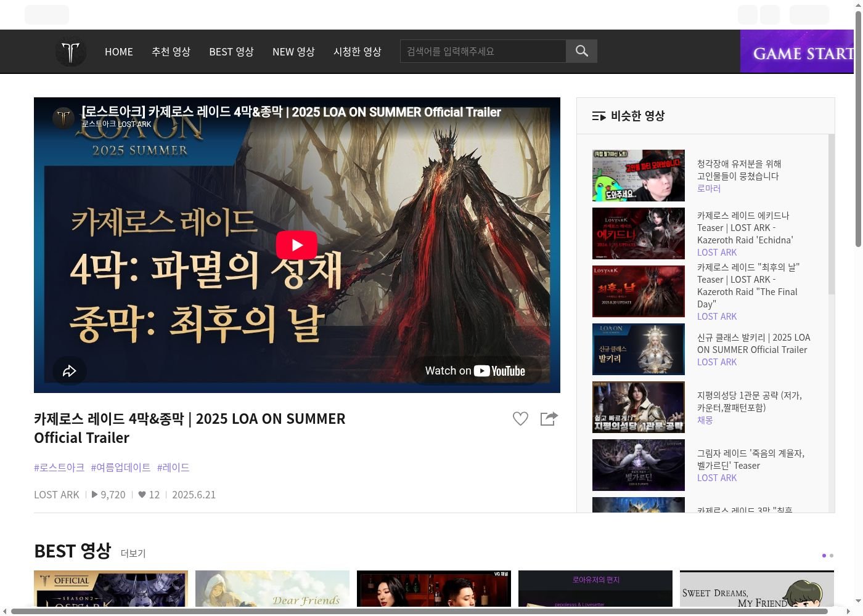Image resolution: width=863 pixels, height=616 pixels.
Task: Play the Kazeros raid trailer video
Action: [x=297, y=245]
